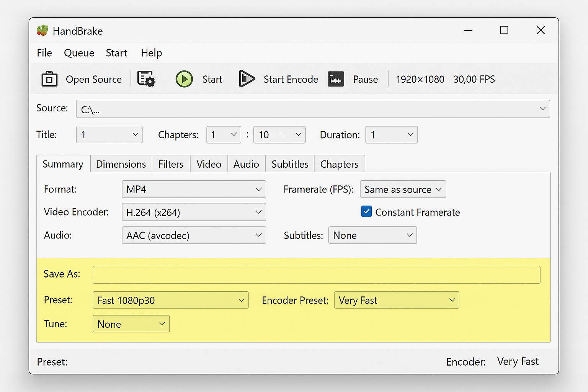Click the Start toolbar button
This screenshot has height=392, width=588.
click(x=212, y=79)
